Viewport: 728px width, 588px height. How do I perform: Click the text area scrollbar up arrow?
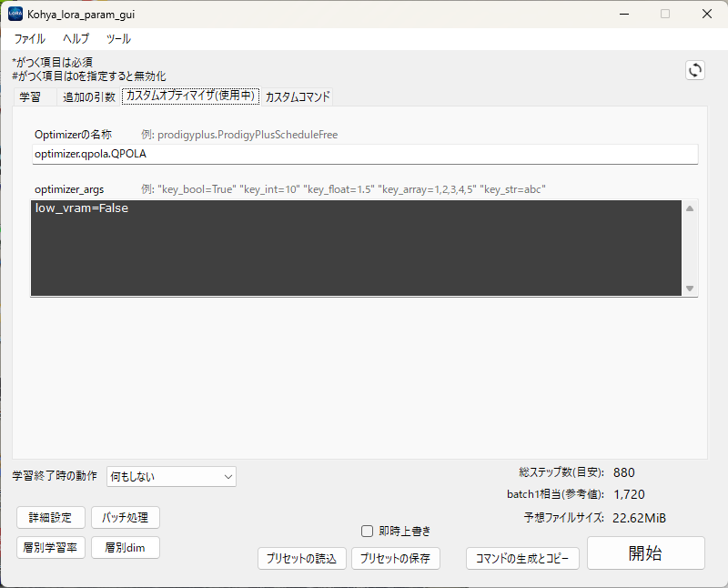tap(690, 208)
